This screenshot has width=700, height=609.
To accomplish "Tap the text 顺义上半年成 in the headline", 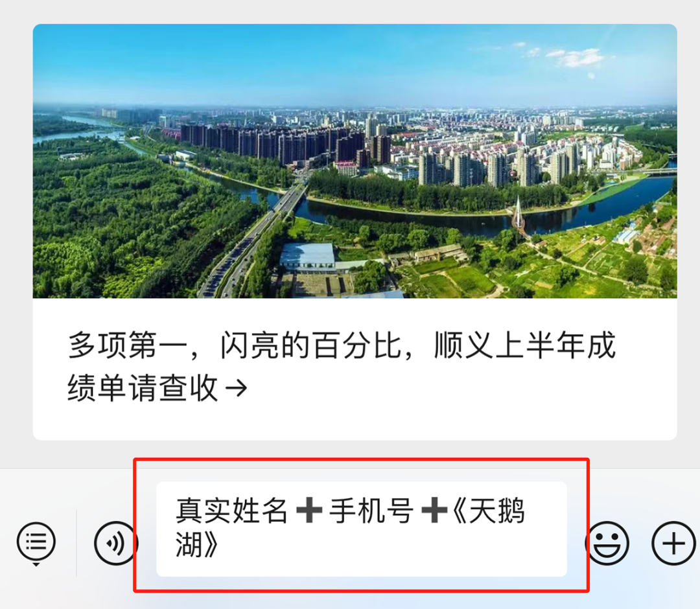I will tap(526, 345).
